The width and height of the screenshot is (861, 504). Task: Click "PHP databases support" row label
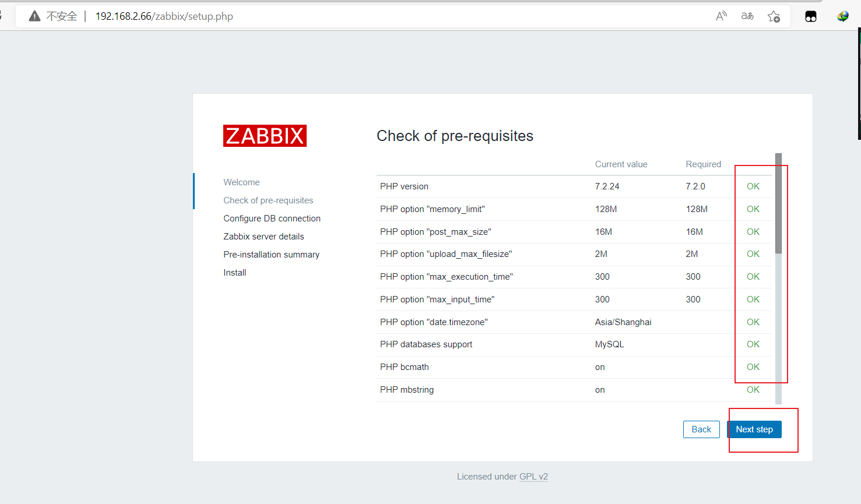(x=426, y=344)
